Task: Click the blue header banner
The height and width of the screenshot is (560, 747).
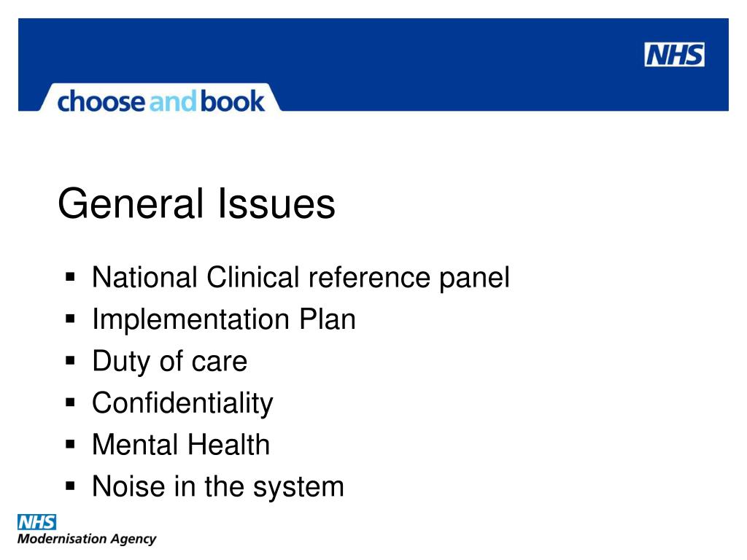Action: [x=373, y=65]
